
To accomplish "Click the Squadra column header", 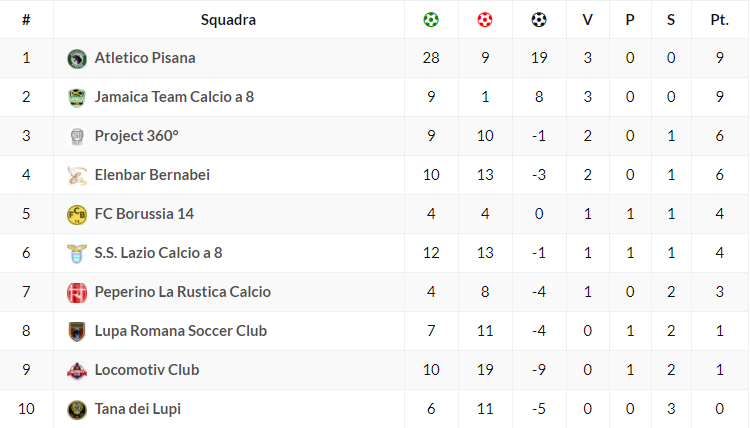I will [228, 19].
